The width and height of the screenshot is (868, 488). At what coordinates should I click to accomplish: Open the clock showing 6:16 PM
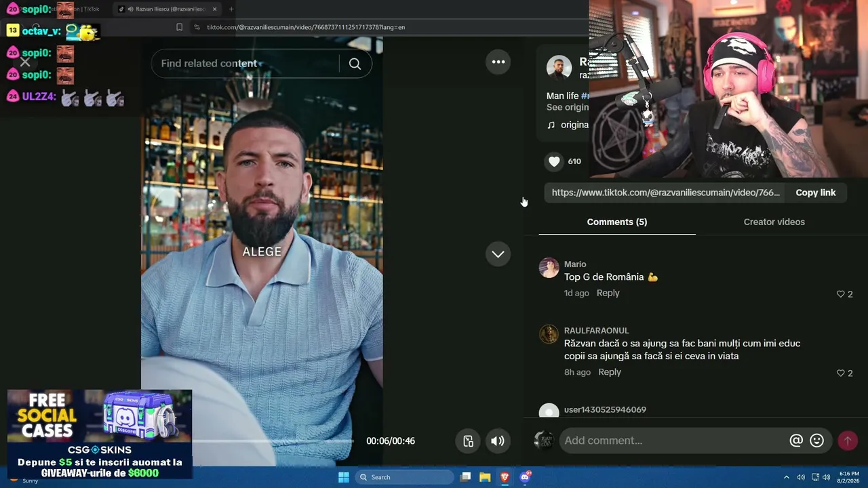(x=849, y=477)
